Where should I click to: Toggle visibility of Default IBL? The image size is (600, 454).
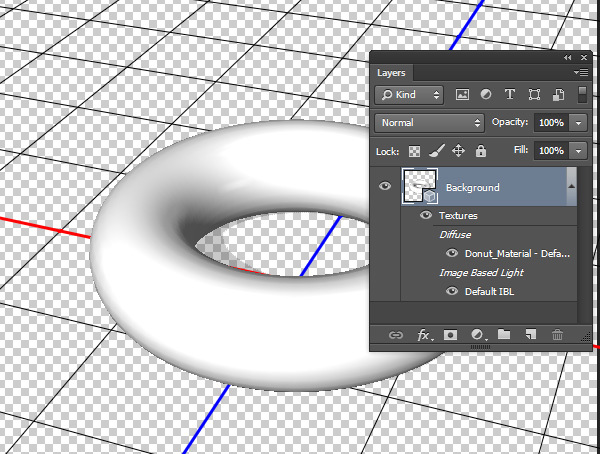pyautogui.click(x=452, y=291)
